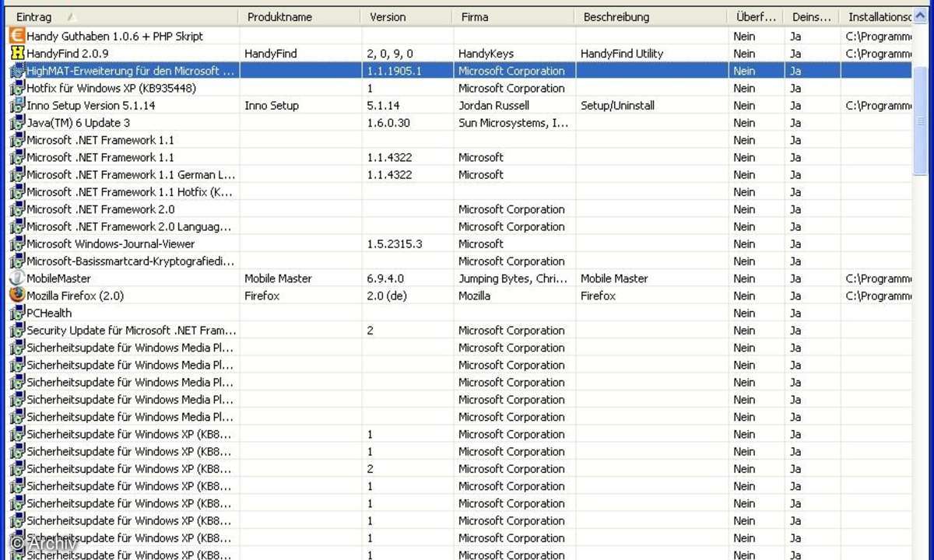Click icon for .NET Framework 1.1 Hotfix (K...
The height and width of the screenshot is (560, 934).
click(x=16, y=191)
